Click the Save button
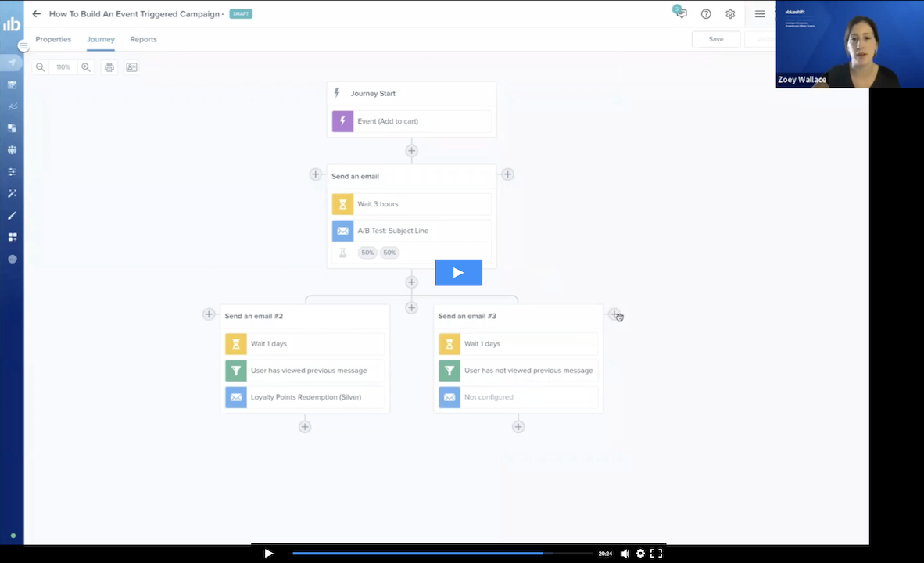Viewport: 924px width, 563px height. 716,39
